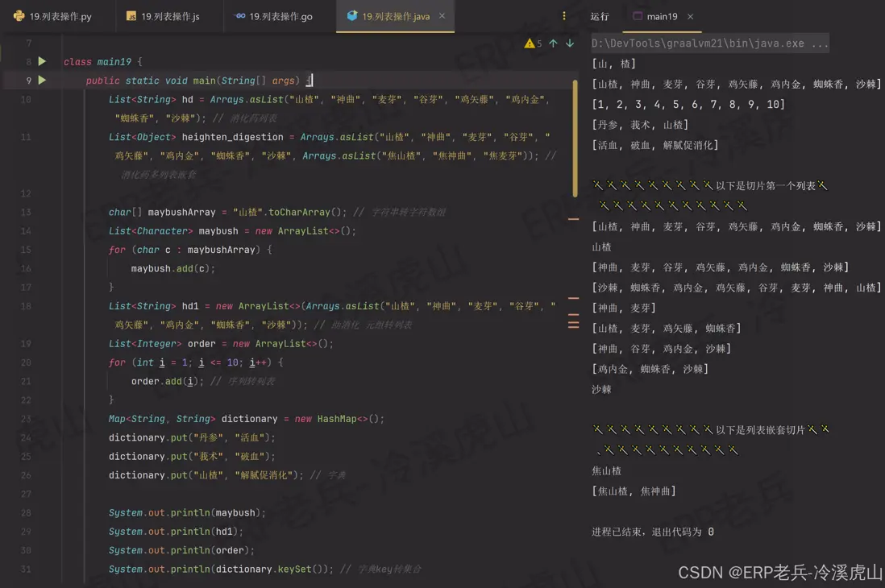Click the Python icon on the 19.列表操作.py tab

pyautogui.click(x=18, y=14)
